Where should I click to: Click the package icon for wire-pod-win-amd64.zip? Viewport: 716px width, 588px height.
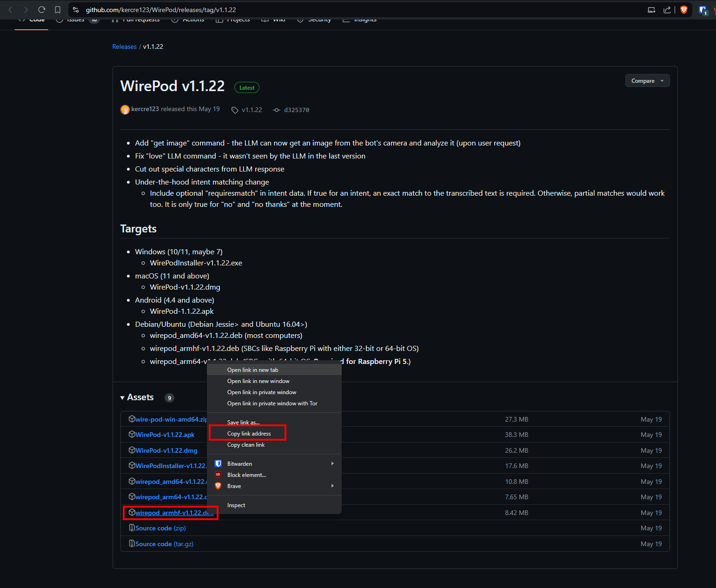coord(132,419)
